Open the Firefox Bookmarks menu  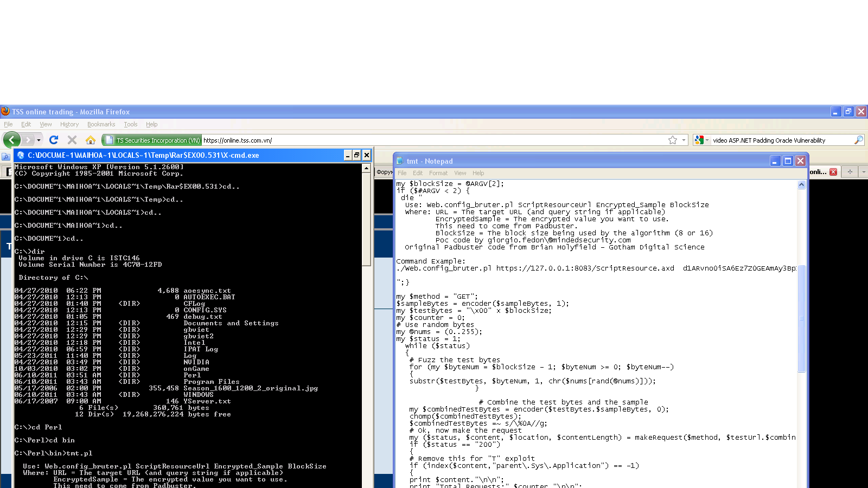click(x=101, y=124)
